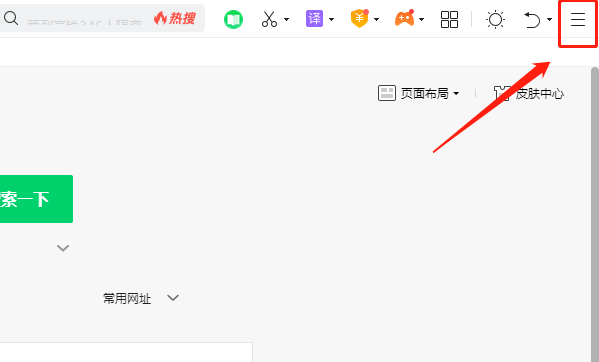This screenshot has height=362, width=599.
Task: Open the orange ¥ shield icon
Action: tap(359, 18)
